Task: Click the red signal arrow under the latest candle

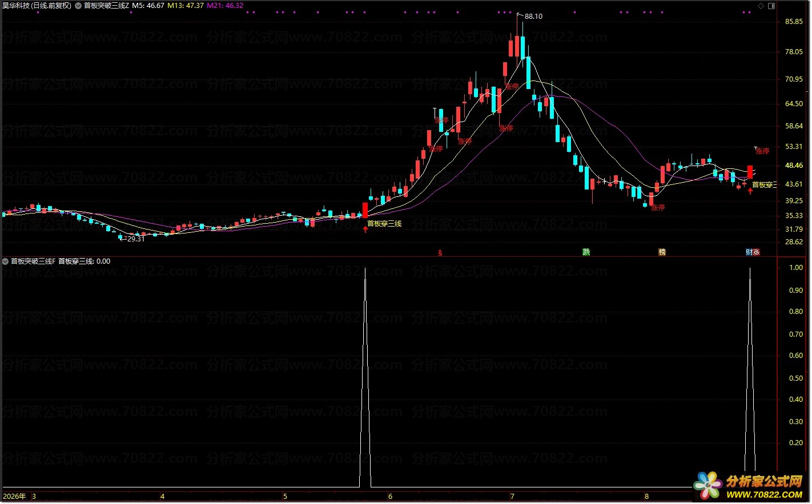Action: [750, 191]
